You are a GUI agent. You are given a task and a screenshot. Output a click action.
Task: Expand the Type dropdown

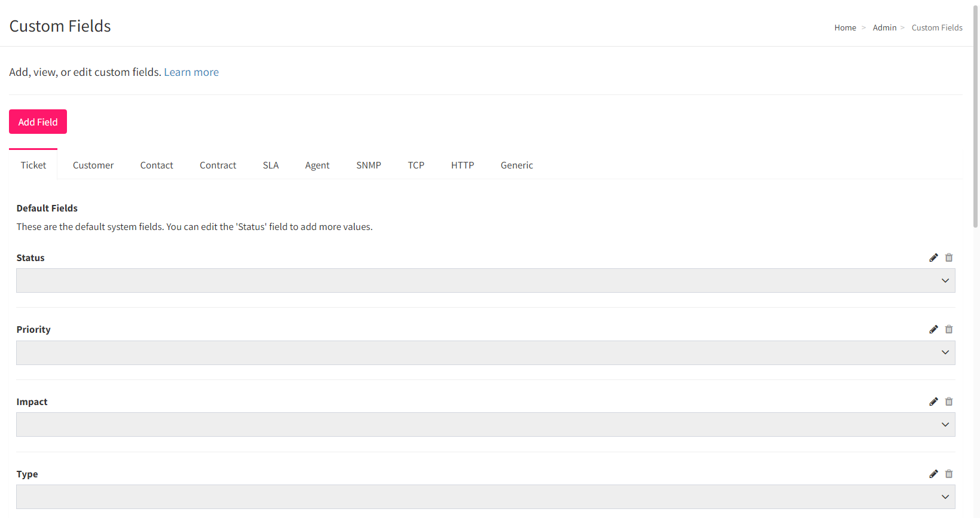(x=485, y=497)
